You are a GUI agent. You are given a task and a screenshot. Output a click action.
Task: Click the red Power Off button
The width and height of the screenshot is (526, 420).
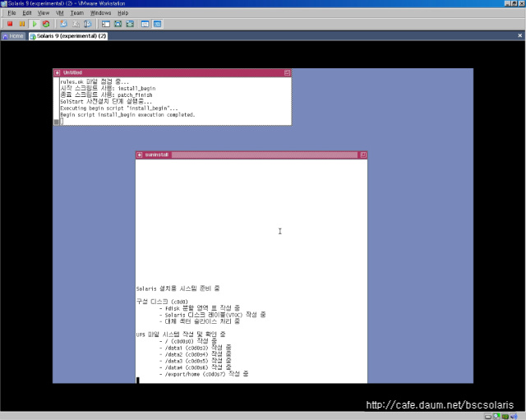coord(10,24)
